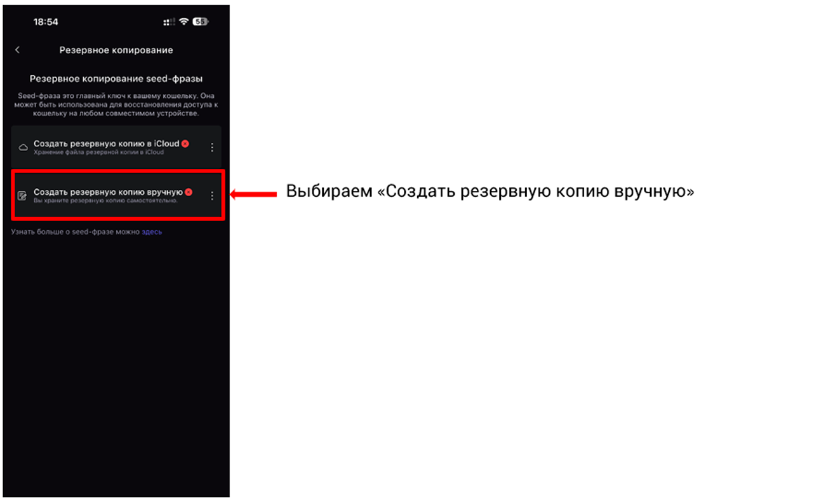This screenshot has height=504, width=814.
Task: Tap the back arrow in the header
Action: click(x=17, y=50)
